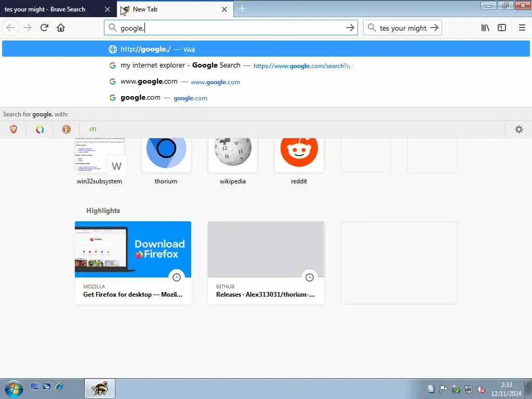The width and height of the screenshot is (532, 399).
Task: Click the search box magnifier icon
Action: [372, 28]
